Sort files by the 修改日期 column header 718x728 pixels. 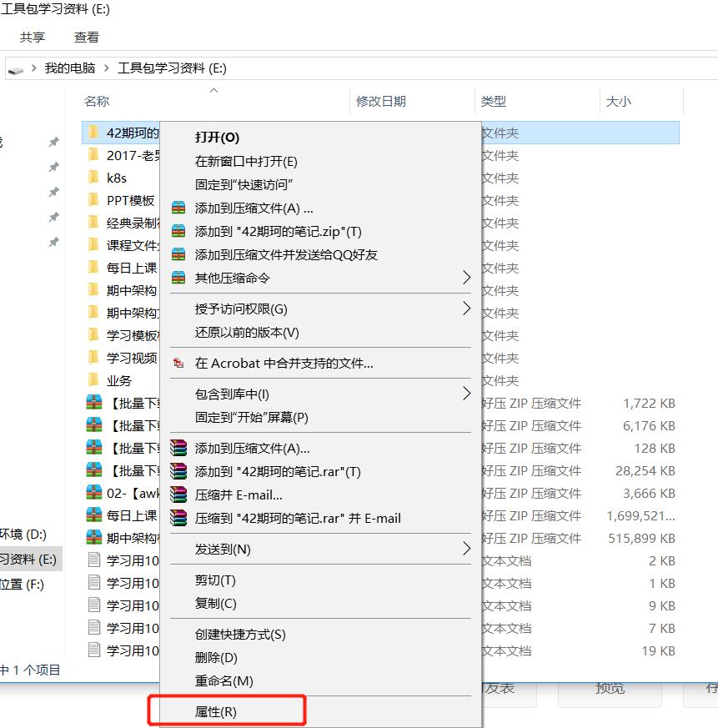[383, 101]
